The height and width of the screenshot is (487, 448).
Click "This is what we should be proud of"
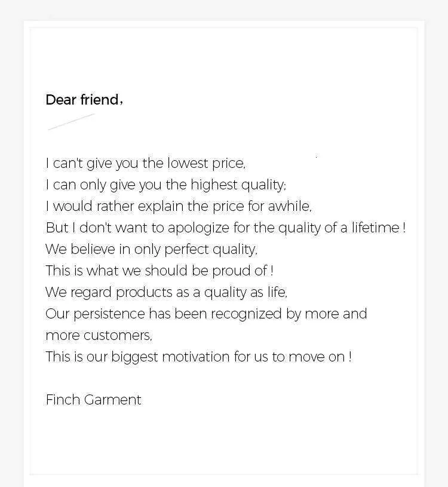(159, 271)
